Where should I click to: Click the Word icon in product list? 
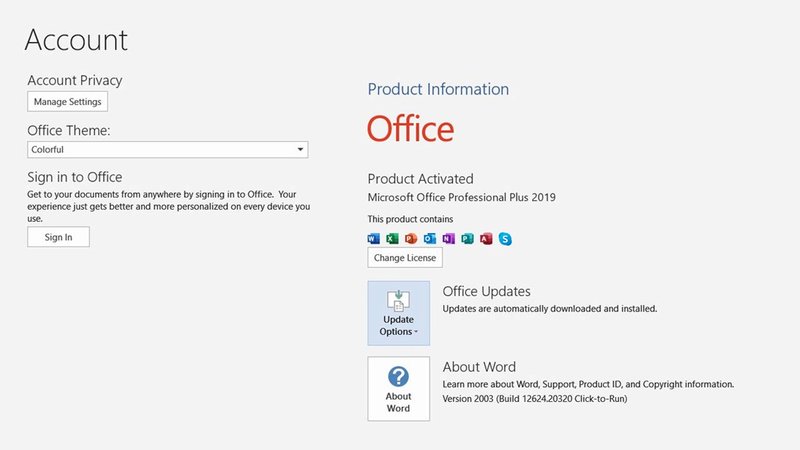[x=374, y=239]
